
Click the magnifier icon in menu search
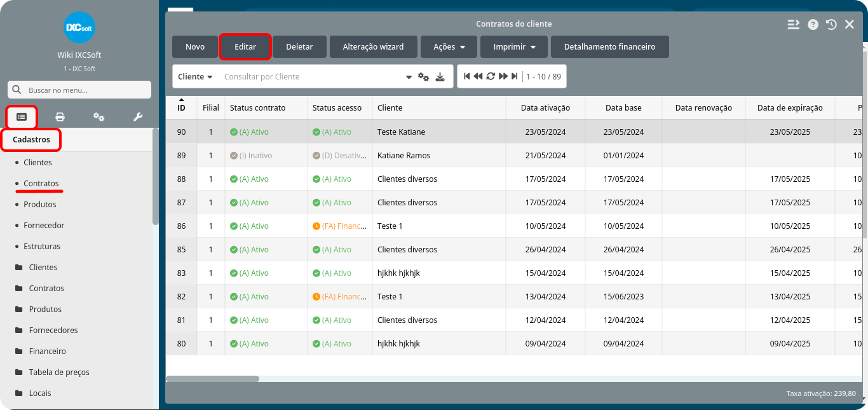[17, 90]
